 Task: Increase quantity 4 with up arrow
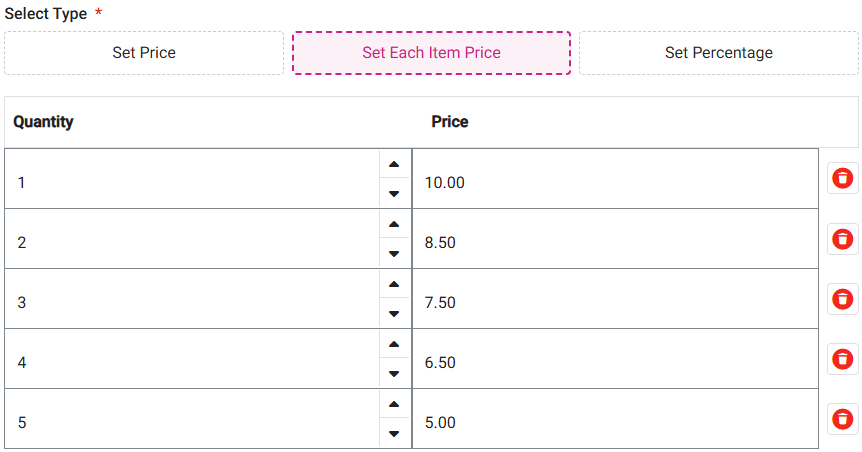[394, 344]
